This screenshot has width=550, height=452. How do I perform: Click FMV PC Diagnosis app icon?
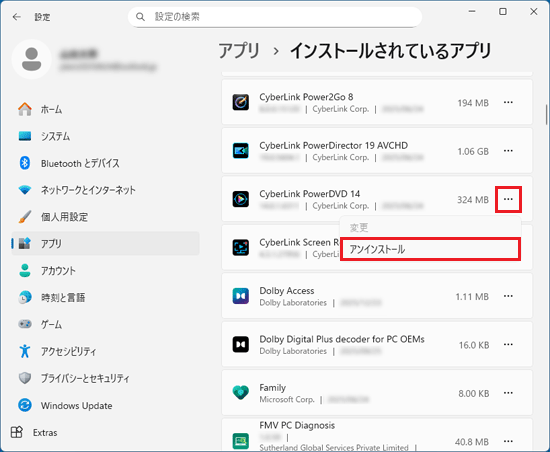[x=241, y=441]
